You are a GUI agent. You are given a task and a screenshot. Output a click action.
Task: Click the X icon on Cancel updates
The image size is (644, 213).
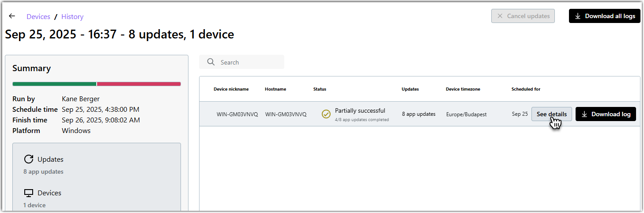click(500, 16)
